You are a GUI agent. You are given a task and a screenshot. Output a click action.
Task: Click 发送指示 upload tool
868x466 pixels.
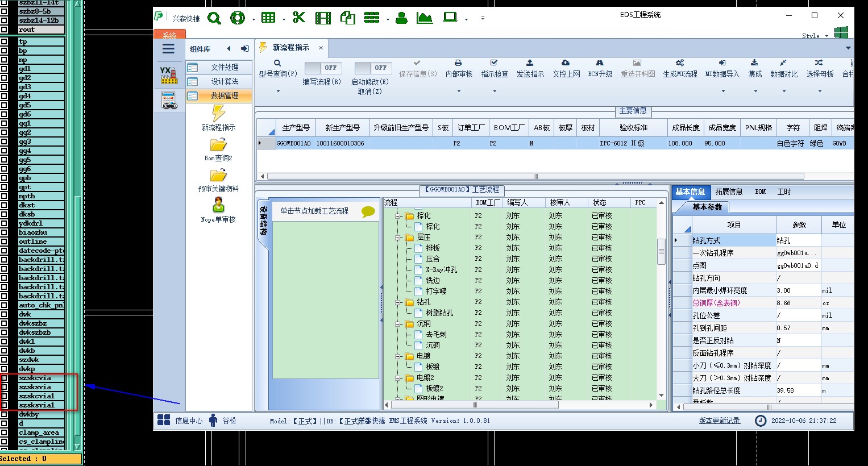point(530,69)
